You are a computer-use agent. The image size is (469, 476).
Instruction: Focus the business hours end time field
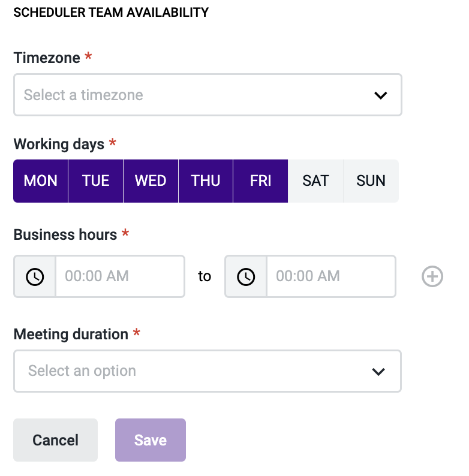(331, 276)
